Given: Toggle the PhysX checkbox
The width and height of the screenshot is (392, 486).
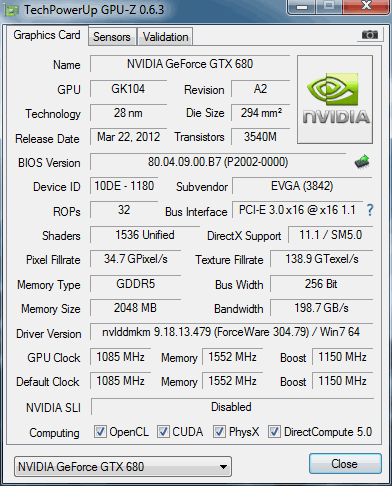Looking at the screenshot, I should (219, 432).
